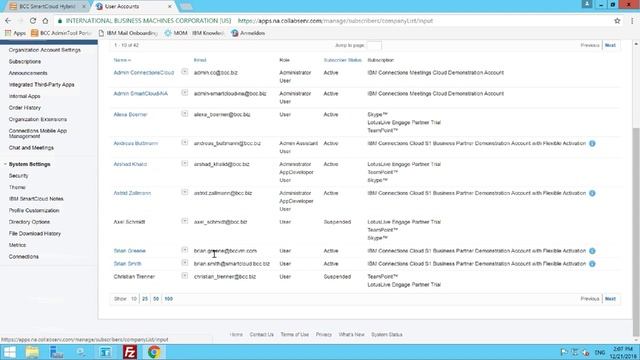Screen dimensions: 640x360
Task: Open Organization Account Settings
Action: click(x=44, y=50)
